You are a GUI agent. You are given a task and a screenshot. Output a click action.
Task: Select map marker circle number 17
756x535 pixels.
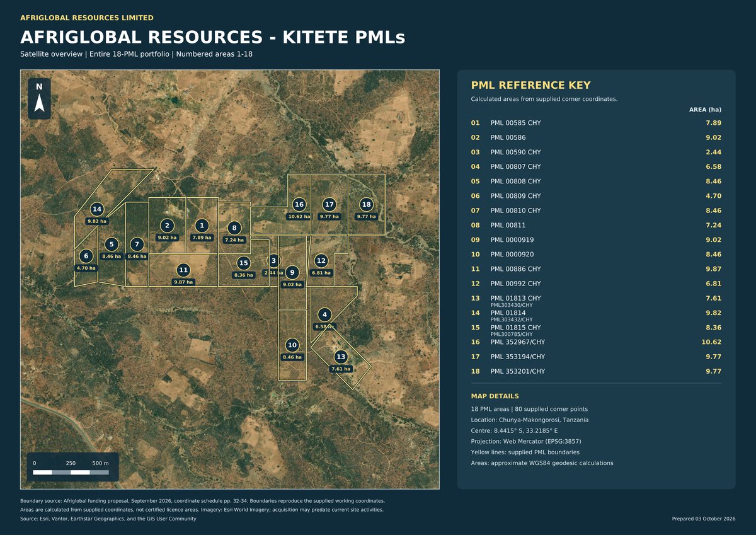tap(329, 205)
